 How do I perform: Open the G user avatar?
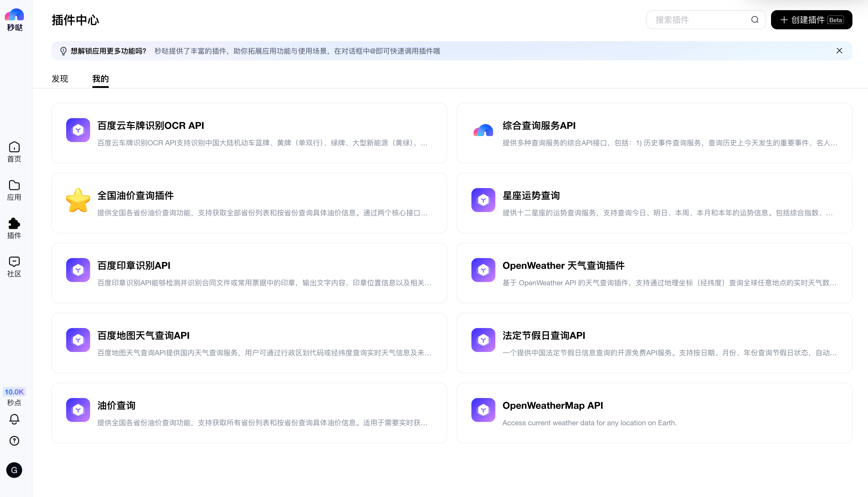coord(14,470)
